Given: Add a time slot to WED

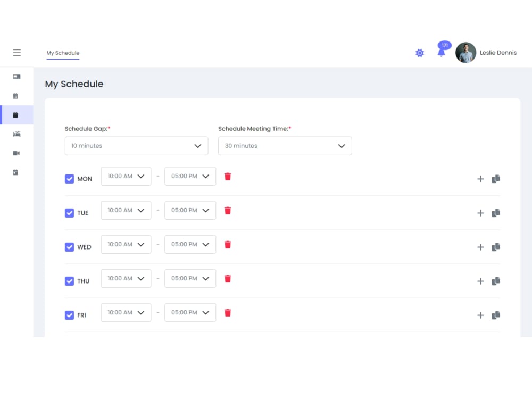Looking at the screenshot, I should click(x=480, y=247).
